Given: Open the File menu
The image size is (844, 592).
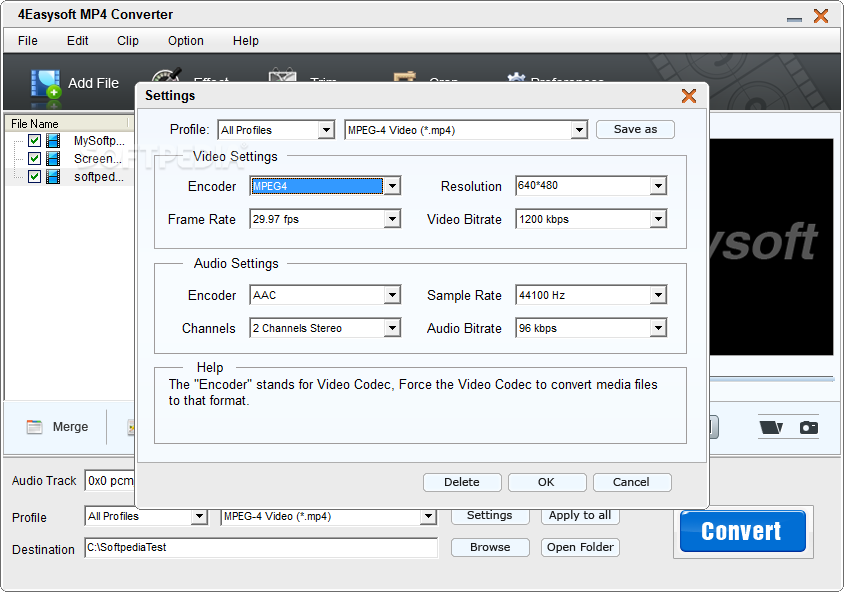Looking at the screenshot, I should [27, 41].
